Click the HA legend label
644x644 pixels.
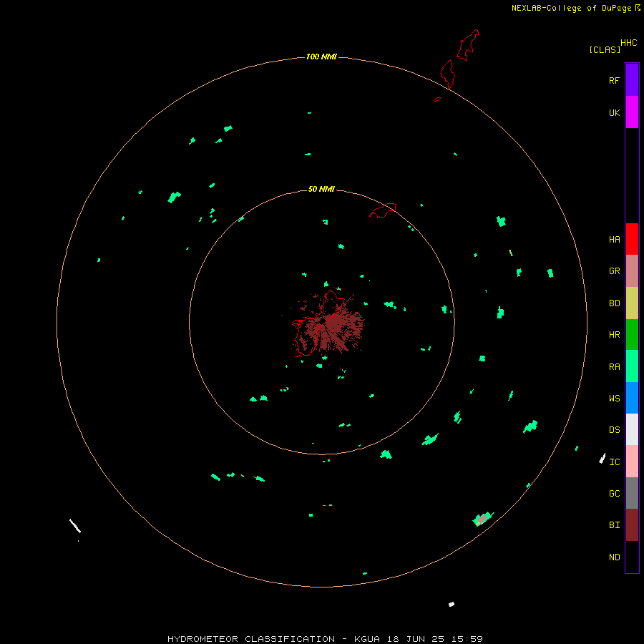click(x=614, y=240)
